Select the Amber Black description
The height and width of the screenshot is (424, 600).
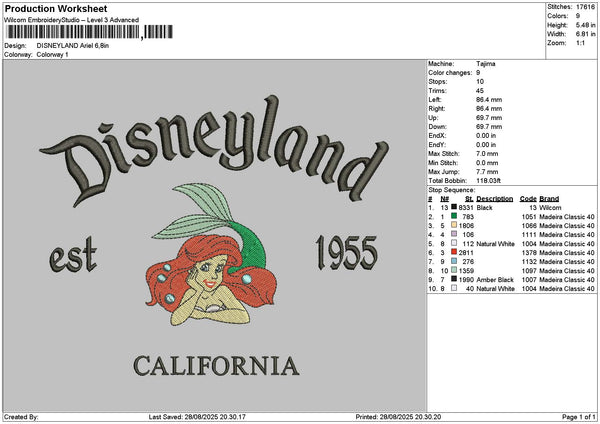(495, 280)
